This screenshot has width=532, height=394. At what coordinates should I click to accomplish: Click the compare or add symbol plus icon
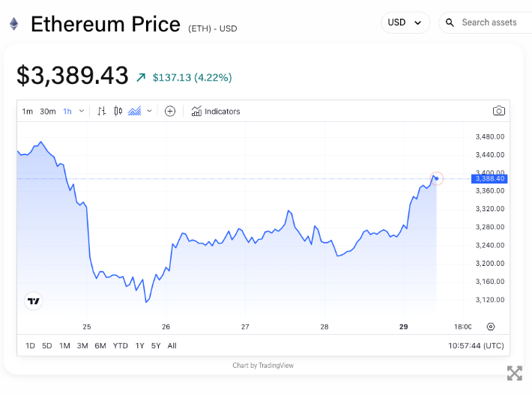(x=170, y=111)
